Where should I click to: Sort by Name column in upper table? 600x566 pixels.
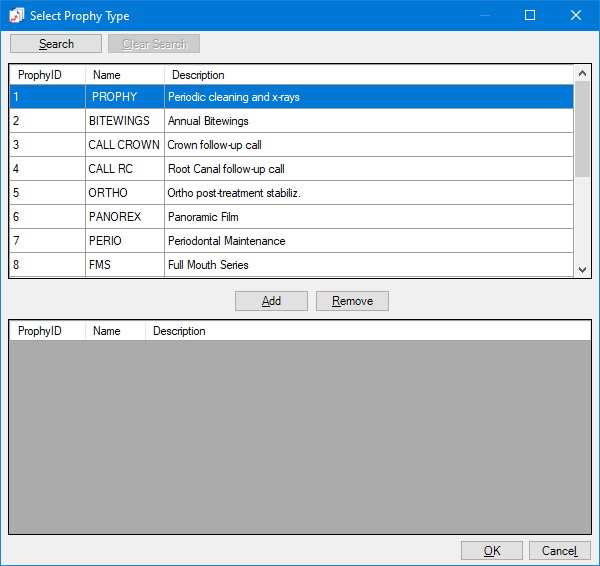[x=125, y=75]
